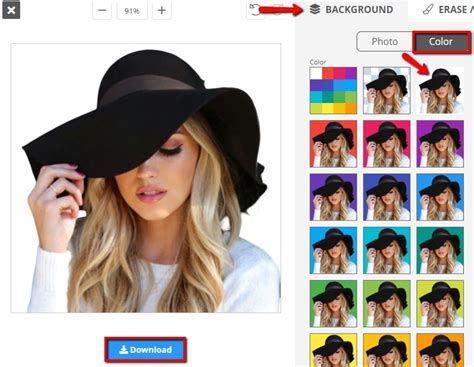Apply the lime yellow-green background swatch
The image size is (474, 367).
click(x=440, y=304)
